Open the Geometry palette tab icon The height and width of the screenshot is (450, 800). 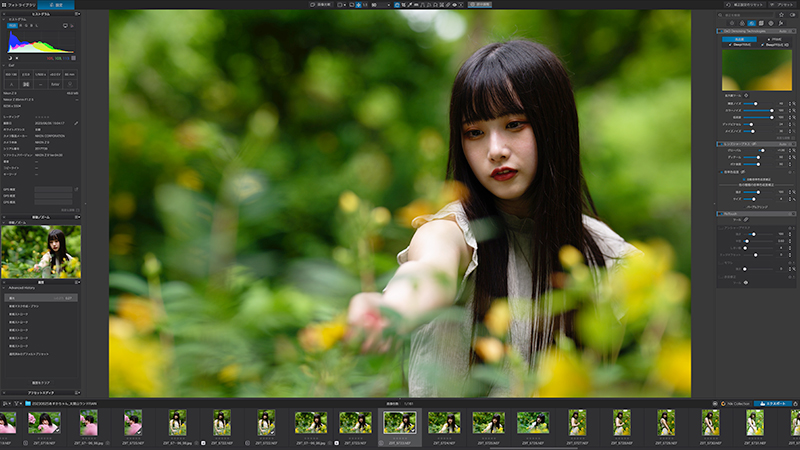pyautogui.click(x=761, y=23)
